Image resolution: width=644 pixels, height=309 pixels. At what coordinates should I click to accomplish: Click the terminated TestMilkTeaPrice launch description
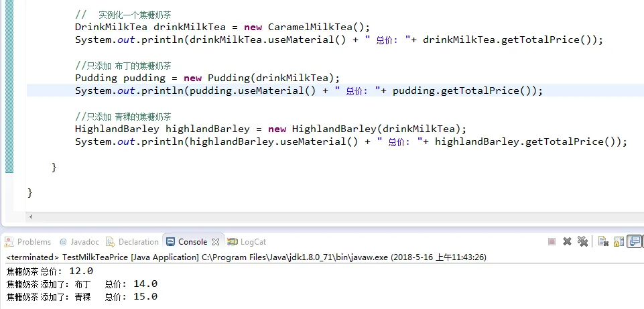(x=247, y=257)
